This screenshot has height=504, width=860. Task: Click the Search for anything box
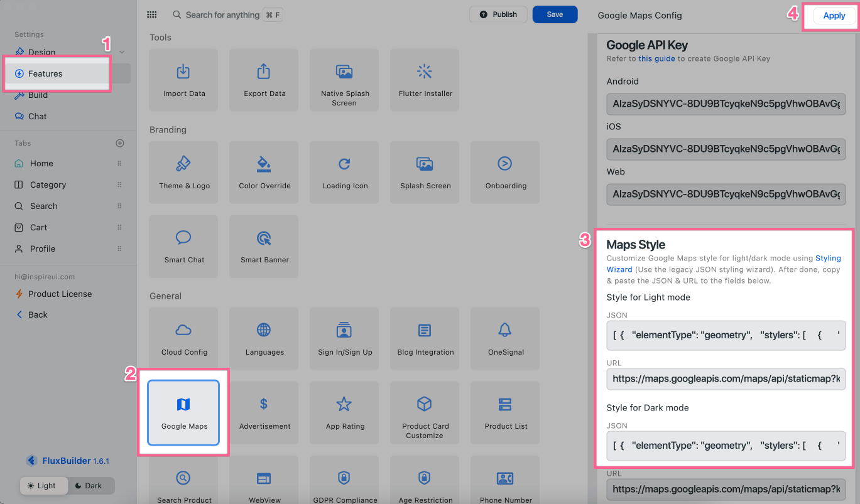[222, 14]
